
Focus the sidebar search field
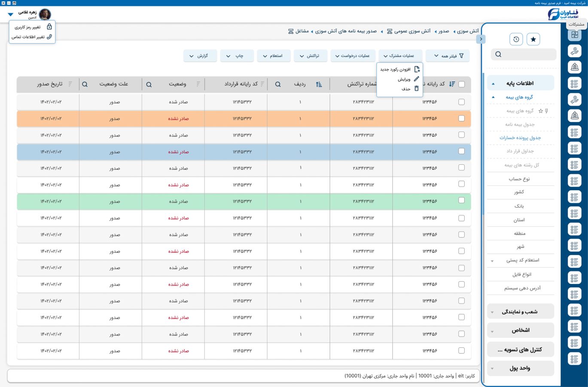point(523,55)
